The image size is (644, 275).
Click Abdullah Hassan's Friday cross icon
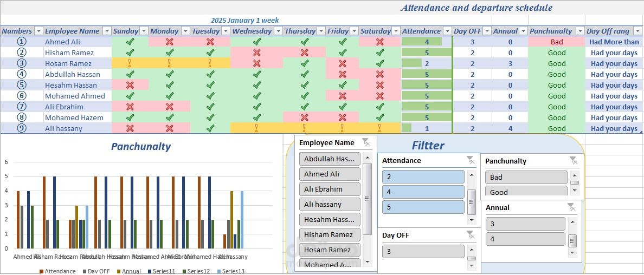tap(342, 74)
